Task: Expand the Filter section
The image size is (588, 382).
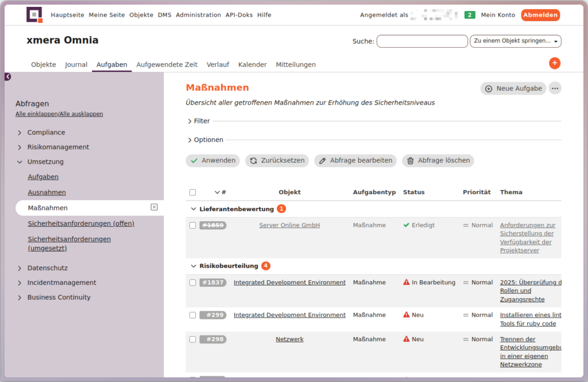Action: 199,121
